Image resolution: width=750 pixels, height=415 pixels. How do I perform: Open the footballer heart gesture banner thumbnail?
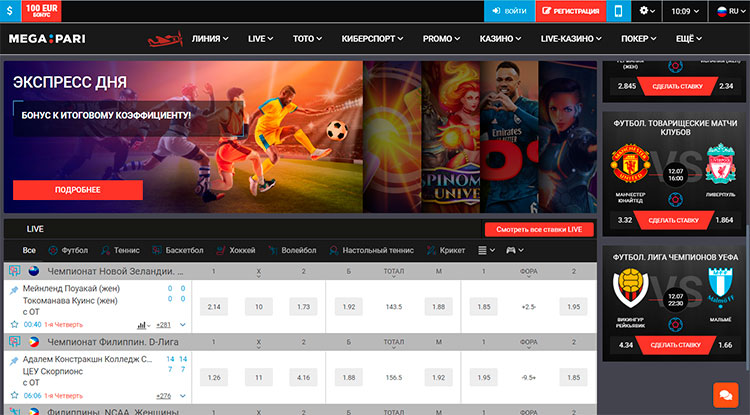pos(509,137)
